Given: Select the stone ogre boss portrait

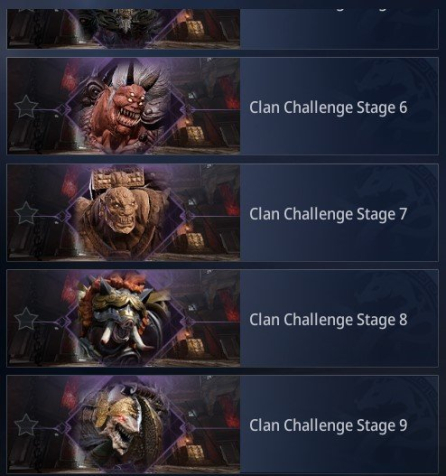Looking at the screenshot, I should [126, 213].
